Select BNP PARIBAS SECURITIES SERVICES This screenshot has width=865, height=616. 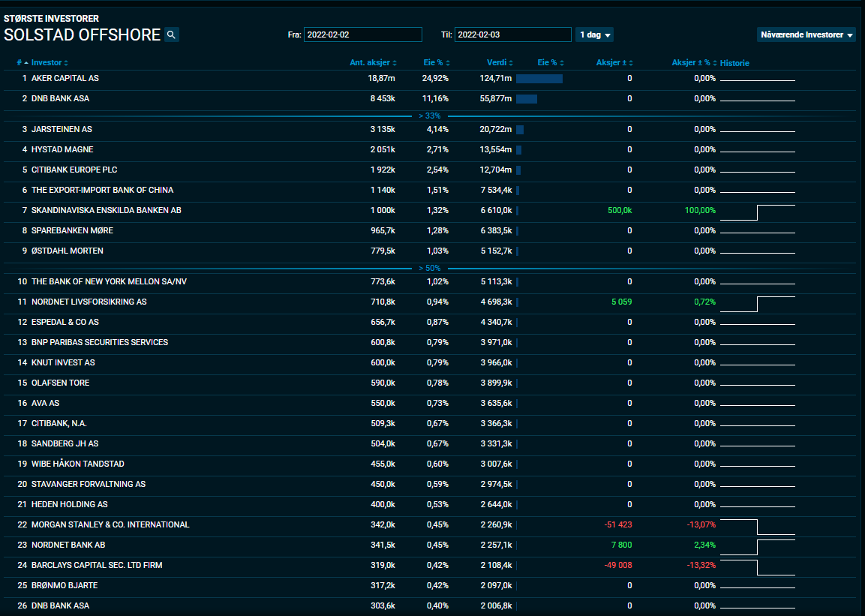pos(100,342)
